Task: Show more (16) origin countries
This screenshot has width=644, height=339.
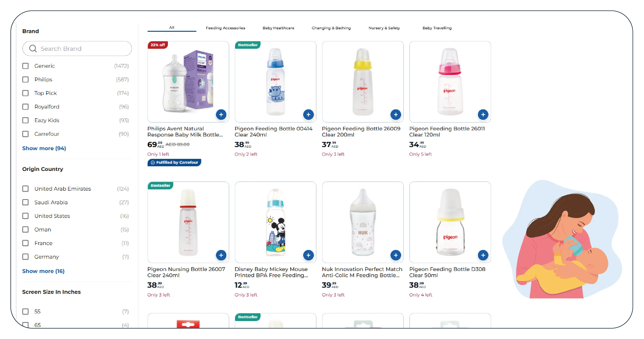Action: pos(43,271)
